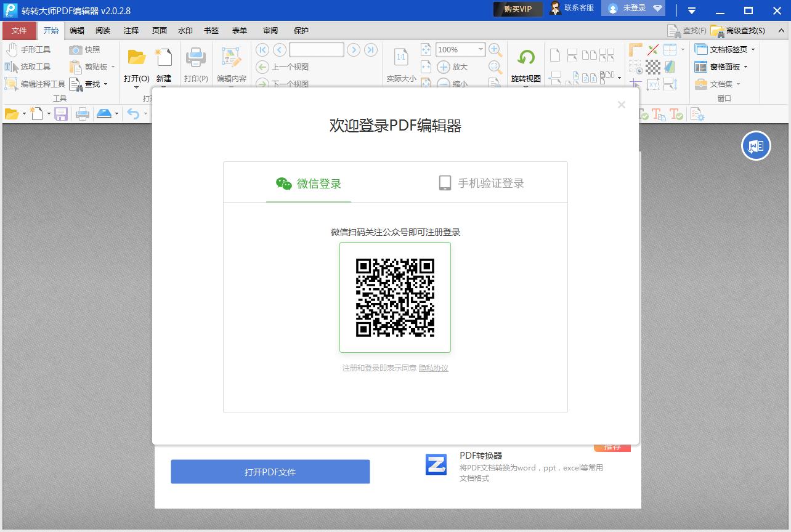Open Advanced Find (高级查找(S))
The height and width of the screenshot is (532, 791).
[x=738, y=31]
